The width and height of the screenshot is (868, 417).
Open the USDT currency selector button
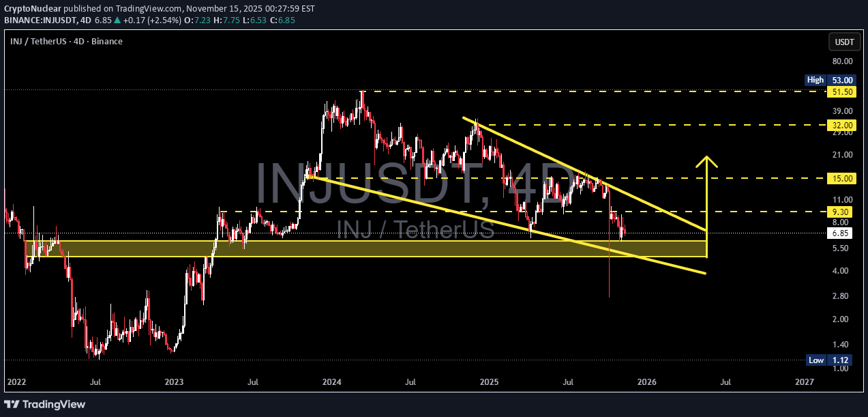pyautogui.click(x=844, y=42)
